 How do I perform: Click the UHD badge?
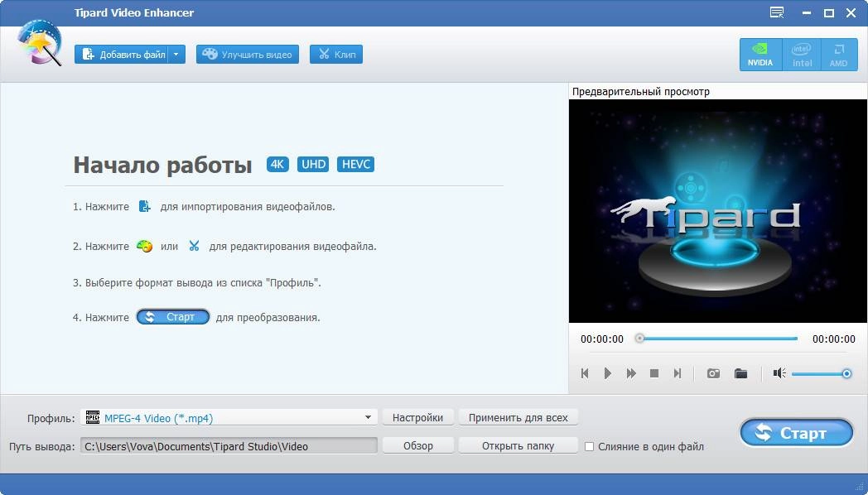313,164
